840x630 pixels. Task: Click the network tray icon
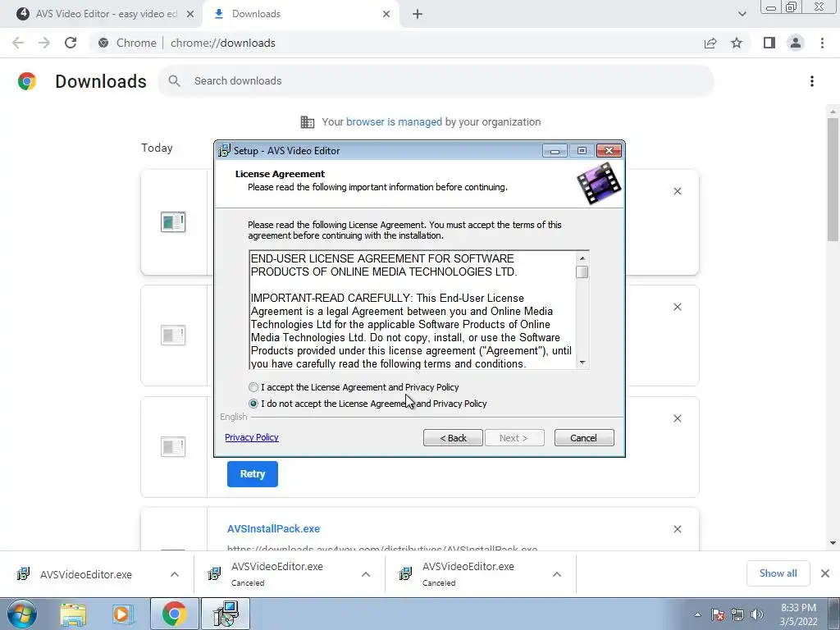737,614
